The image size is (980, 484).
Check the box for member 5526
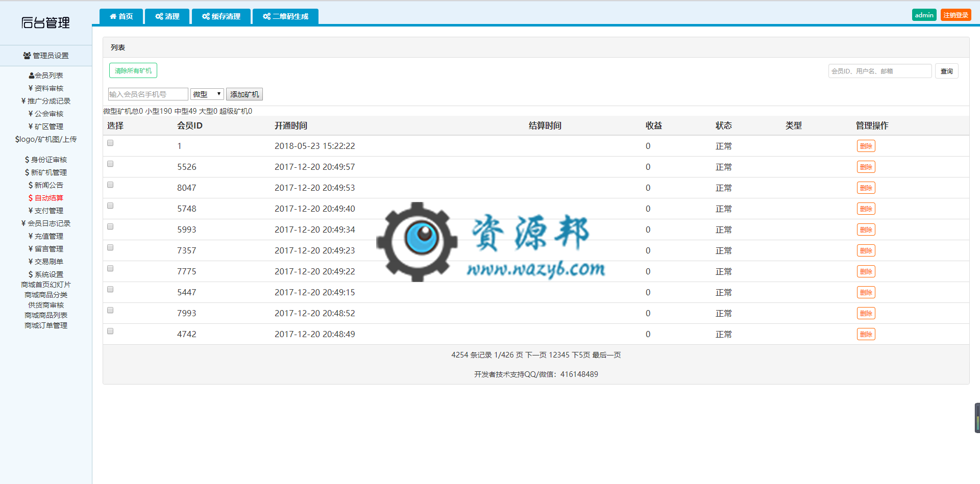tap(110, 164)
